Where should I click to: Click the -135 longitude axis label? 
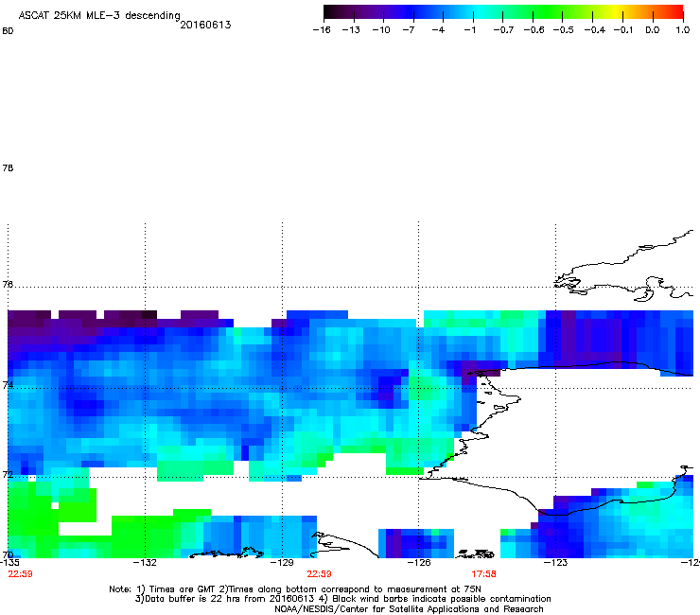pos(9,562)
